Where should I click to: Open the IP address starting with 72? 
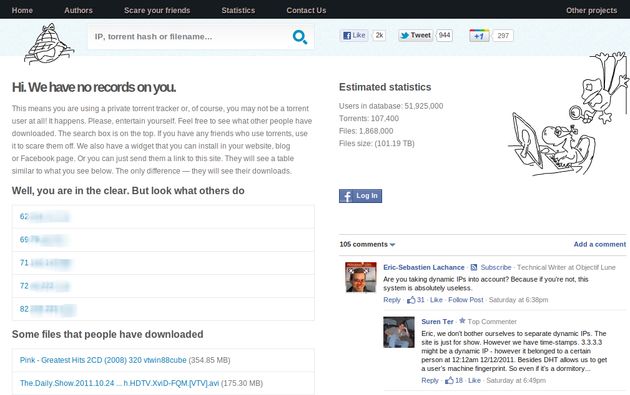[44, 286]
